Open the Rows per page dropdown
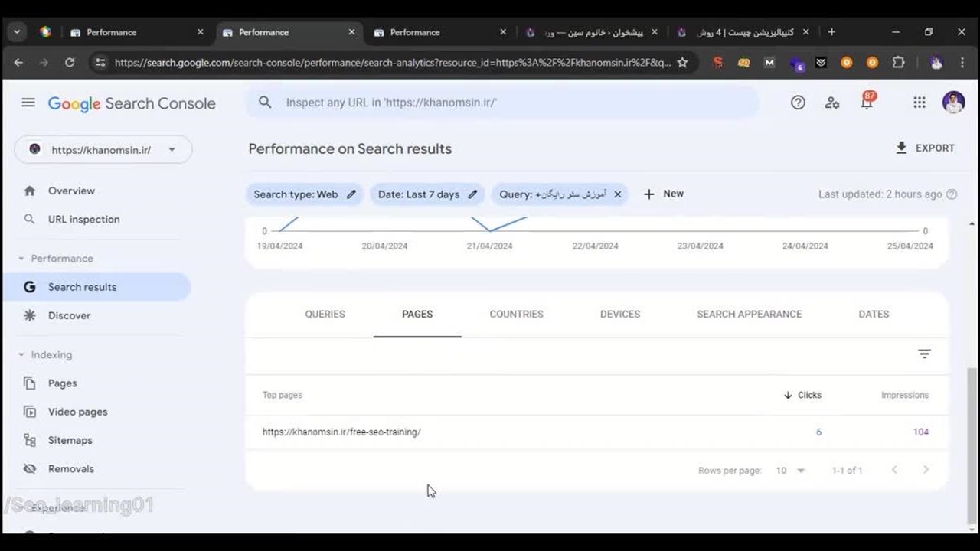Viewport: 980px width, 551px height. click(x=790, y=471)
